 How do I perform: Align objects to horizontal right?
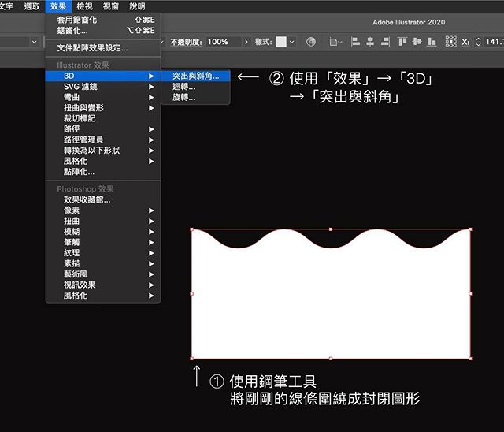385,42
